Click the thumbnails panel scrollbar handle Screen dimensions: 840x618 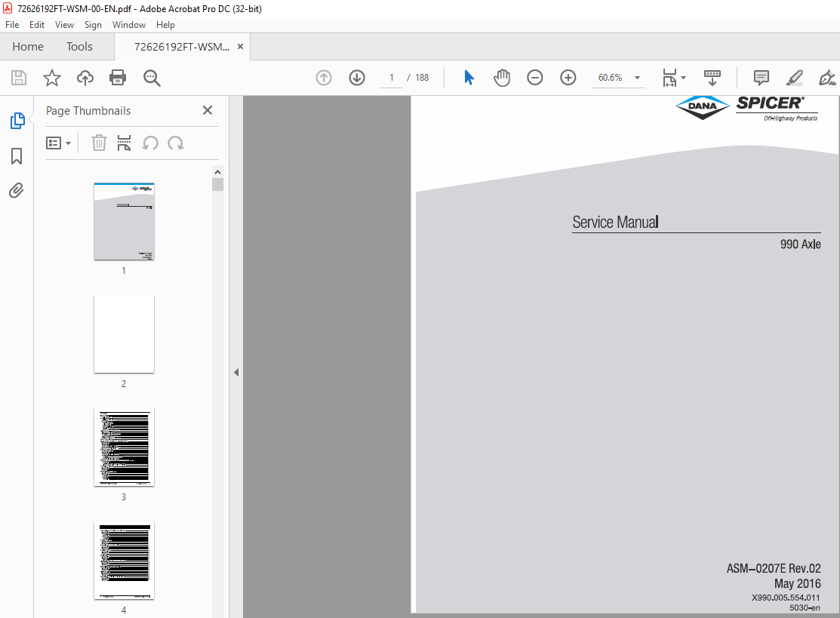217,185
